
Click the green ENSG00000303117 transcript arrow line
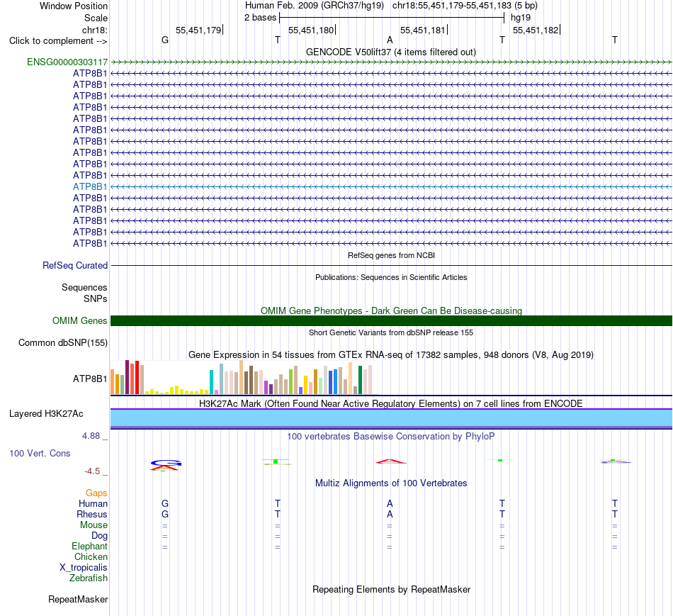(x=392, y=62)
